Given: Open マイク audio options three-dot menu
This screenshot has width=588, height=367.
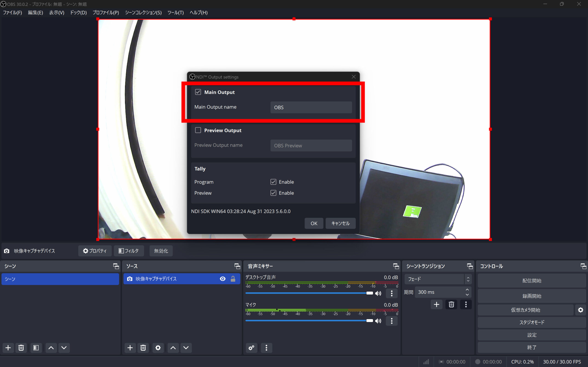Looking at the screenshot, I should coord(392,321).
